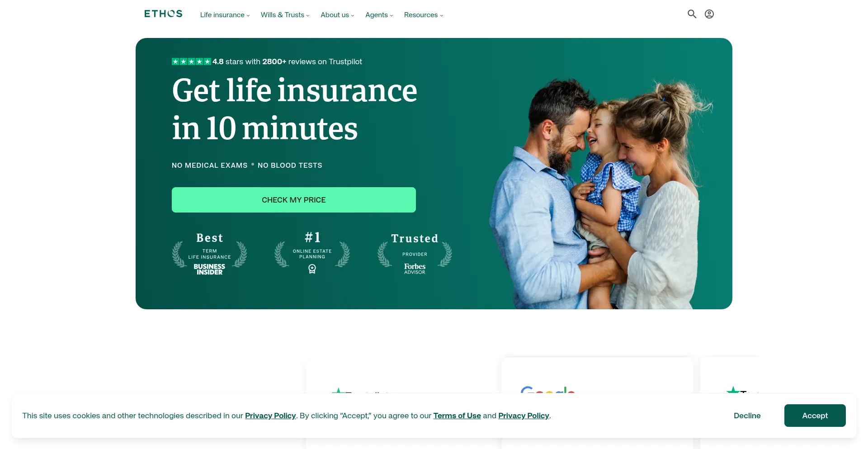Open the search magnifier icon

click(x=692, y=14)
